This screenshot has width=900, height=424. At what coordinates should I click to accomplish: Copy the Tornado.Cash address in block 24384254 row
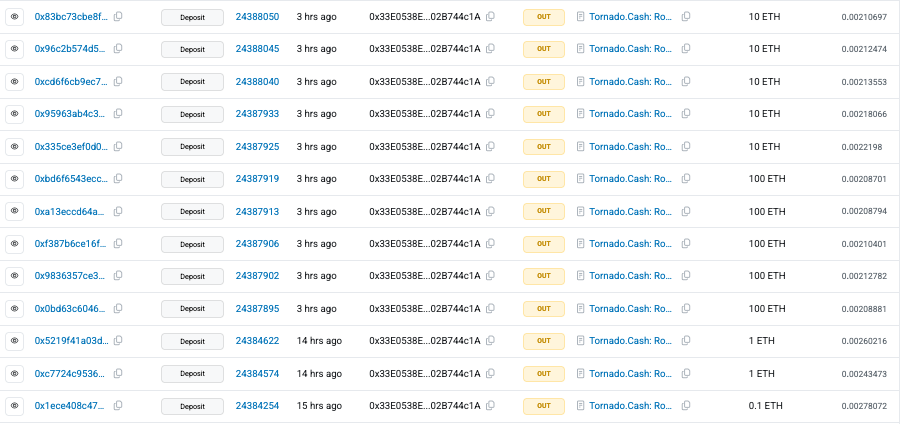point(686,406)
